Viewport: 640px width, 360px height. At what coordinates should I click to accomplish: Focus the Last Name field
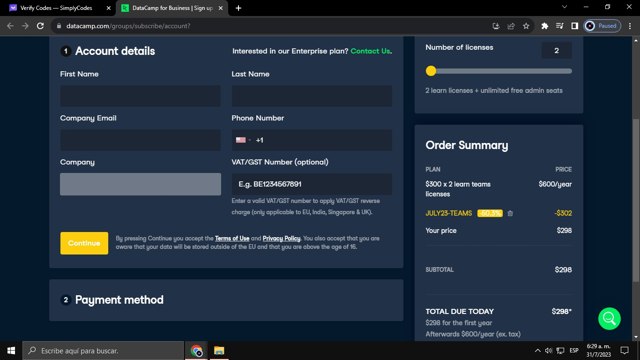[312, 96]
